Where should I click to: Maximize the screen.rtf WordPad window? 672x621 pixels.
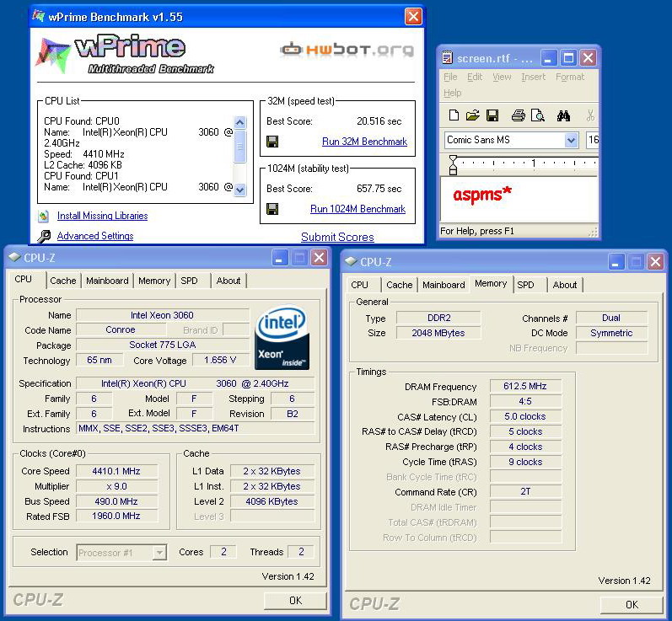point(569,57)
